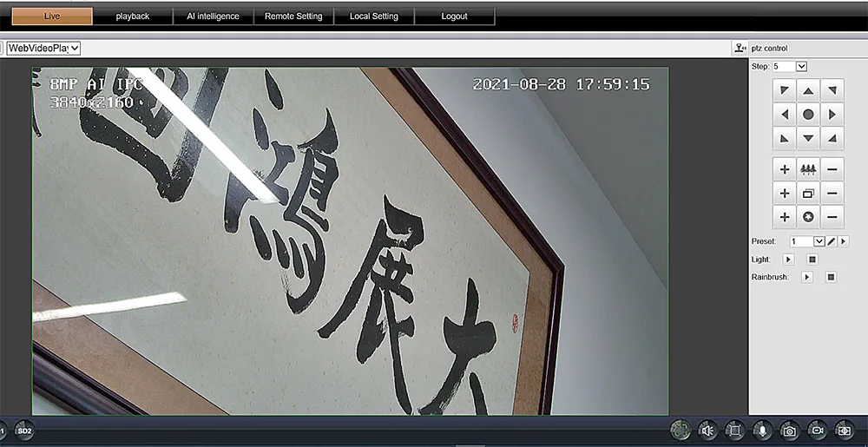Image resolution: width=868 pixels, height=447 pixels.
Task: Enter fullscreen with square-corners icon
Action: point(734,430)
